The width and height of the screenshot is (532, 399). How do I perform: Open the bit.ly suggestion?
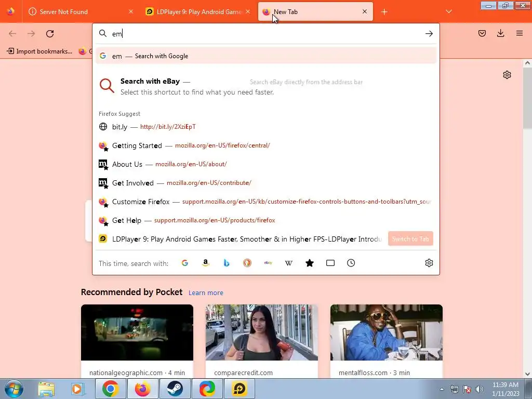(266, 127)
